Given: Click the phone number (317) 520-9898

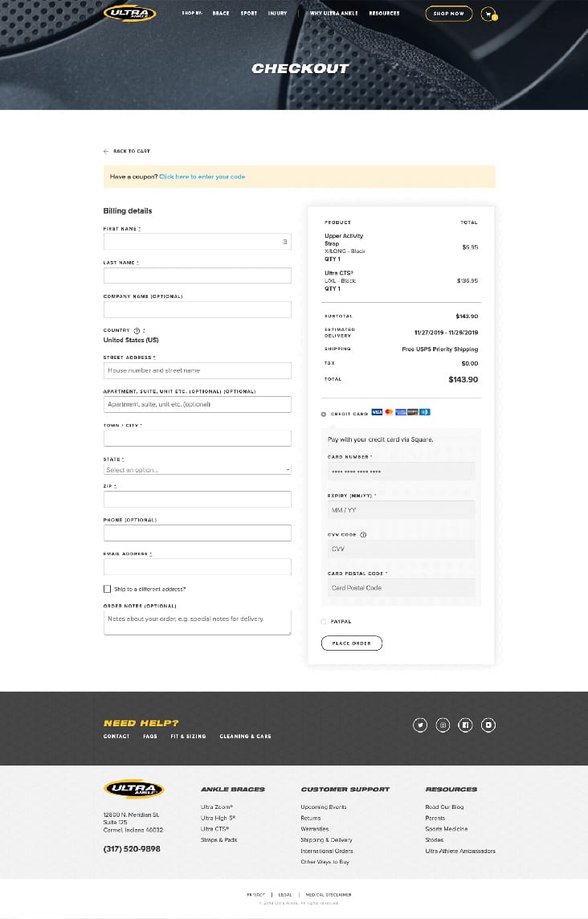Looking at the screenshot, I should point(132,848).
